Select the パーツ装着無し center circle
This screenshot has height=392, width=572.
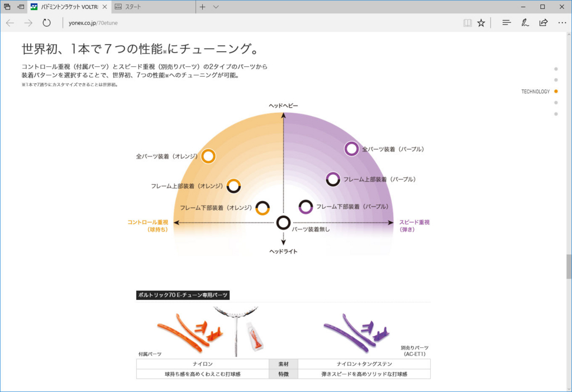pos(283,222)
